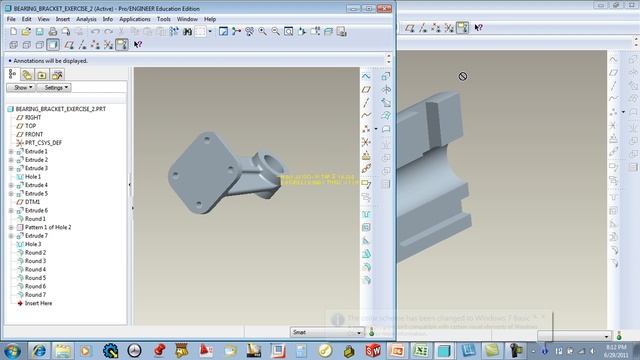Regenerate the model in the toolbar

pyautogui.click(x=174, y=31)
